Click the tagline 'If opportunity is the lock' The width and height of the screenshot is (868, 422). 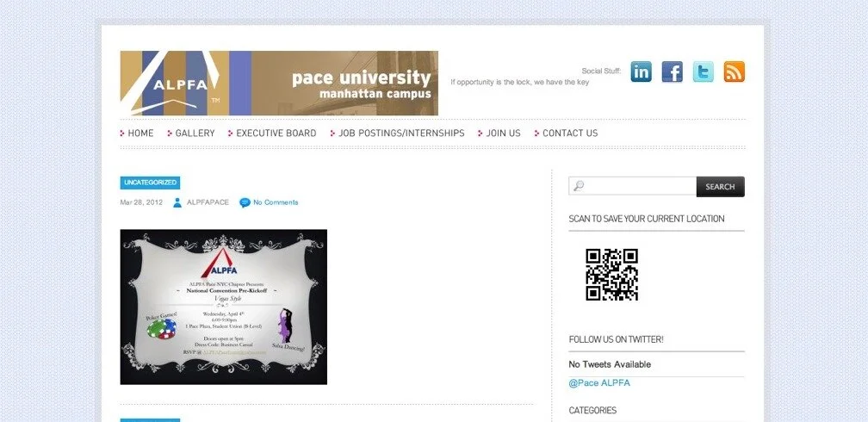point(520,82)
